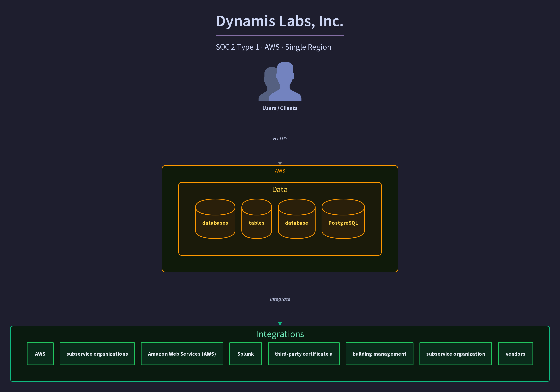Click the singular subservice organization box

tap(456, 354)
